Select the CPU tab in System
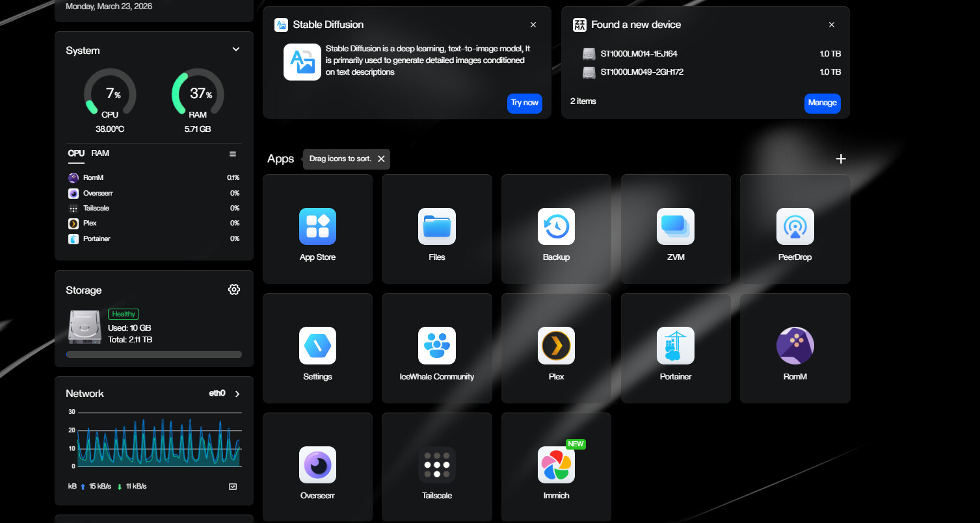The image size is (980, 523). point(76,153)
